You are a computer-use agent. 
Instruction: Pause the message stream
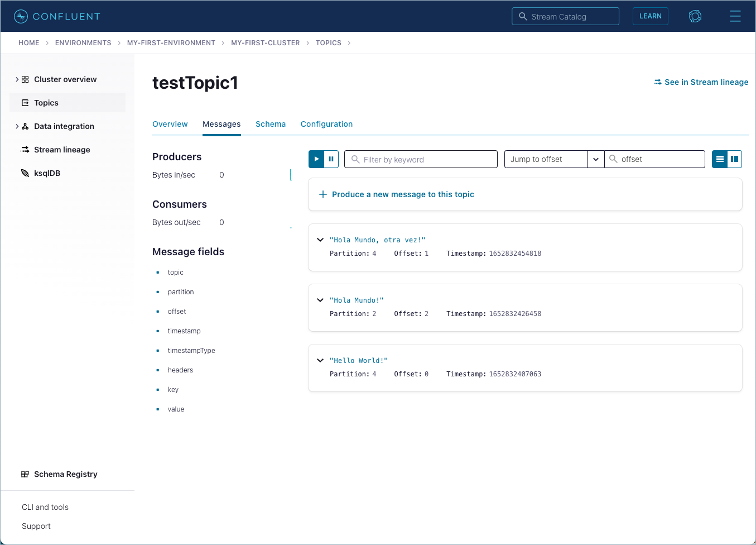click(331, 159)
